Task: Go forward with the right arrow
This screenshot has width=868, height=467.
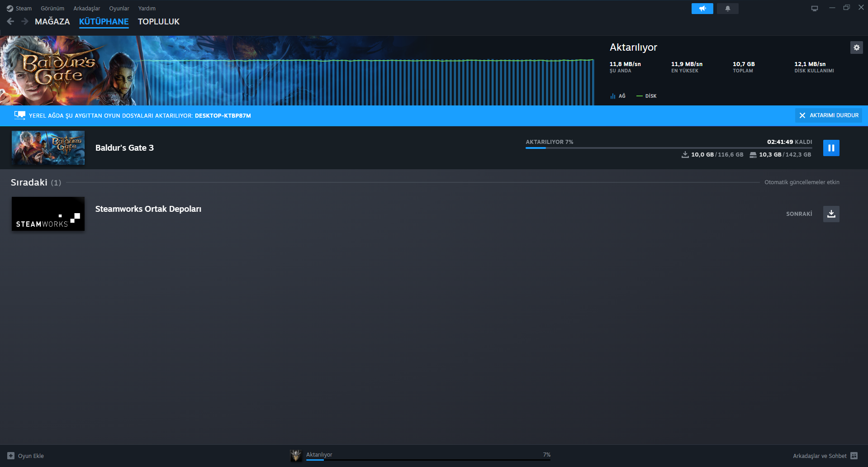Action: tap(25, 21)
